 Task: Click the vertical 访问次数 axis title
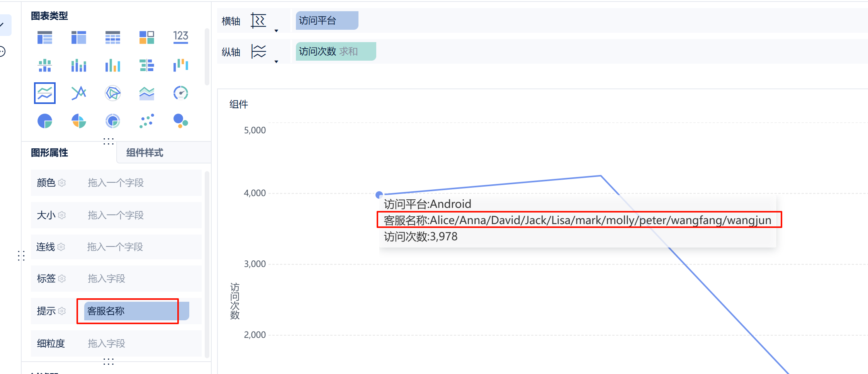click(x=235, y=301)
